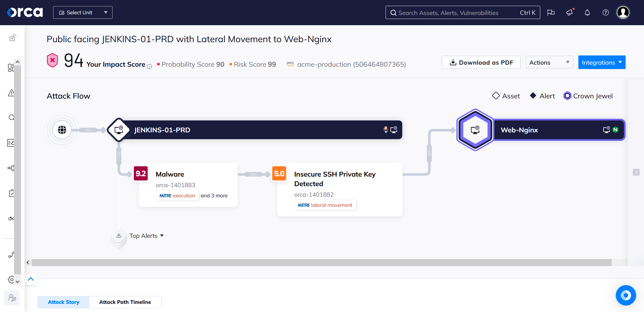Click the info icon beside Your Impact Score

[149, 67]
